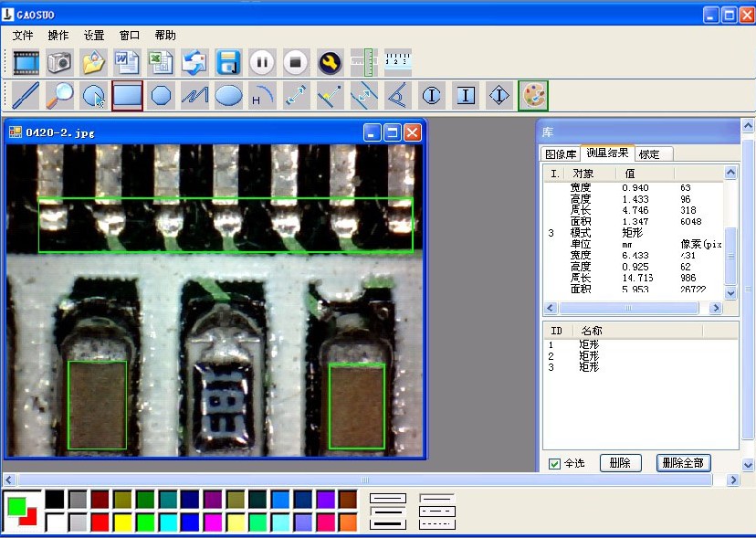Select the ellipse measurement tool
Image resolution: width=756 pixels, height=538 pixels.
pyautogui.click(x=228, y=95)
